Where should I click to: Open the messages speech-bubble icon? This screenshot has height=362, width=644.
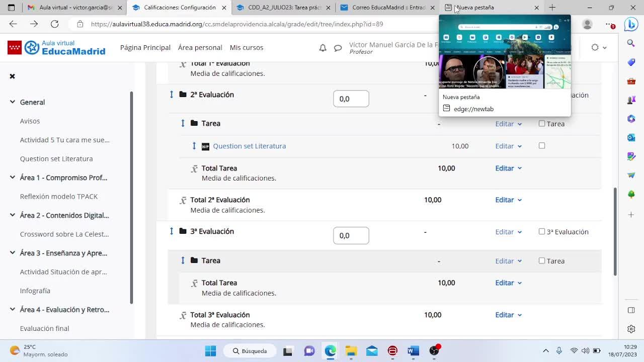[338, 48]
